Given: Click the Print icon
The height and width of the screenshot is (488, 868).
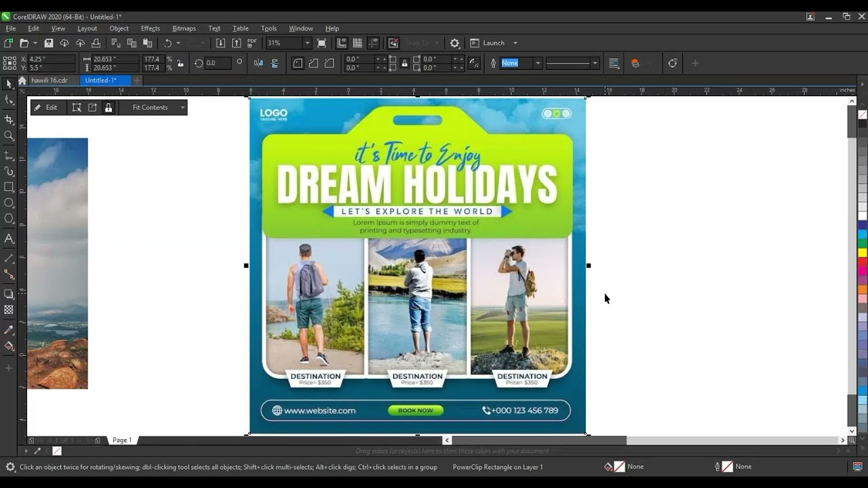Looking at the screenshot, I should coord(96,43).
